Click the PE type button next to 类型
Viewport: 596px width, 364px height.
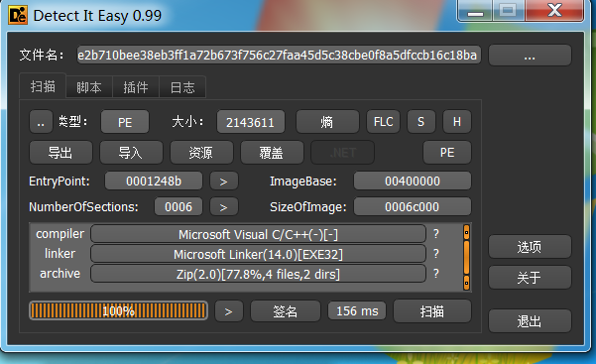(125, 122)
